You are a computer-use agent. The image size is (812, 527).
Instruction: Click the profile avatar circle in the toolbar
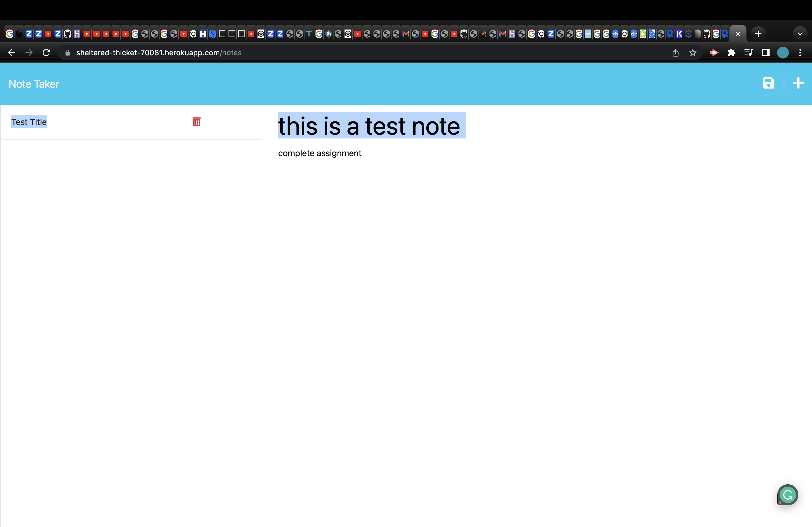point(783,53)
